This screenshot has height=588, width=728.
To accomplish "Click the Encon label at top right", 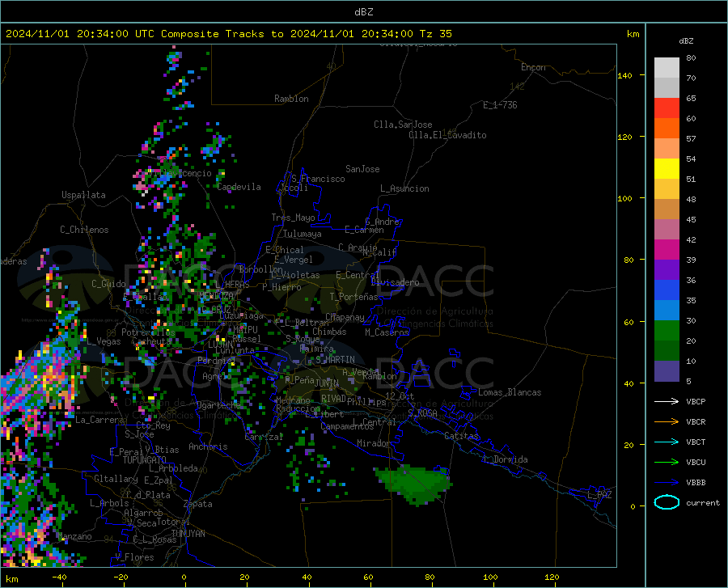I will [533, 67].
